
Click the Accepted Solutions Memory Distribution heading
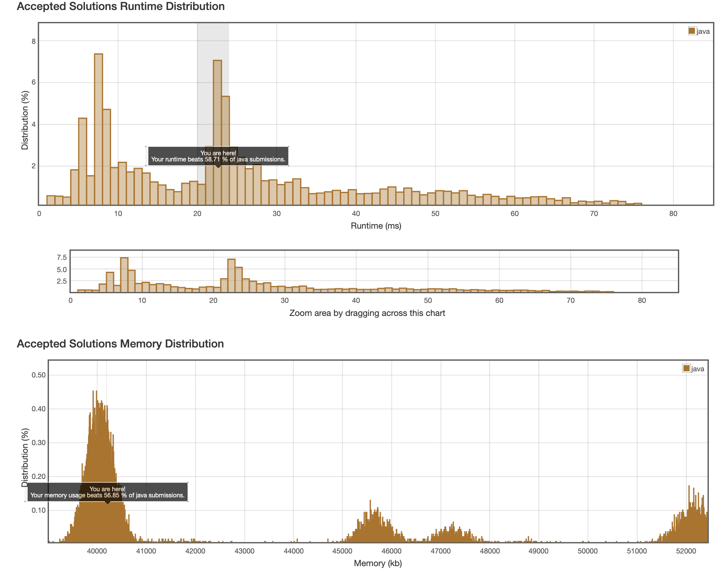pos(120,344)
